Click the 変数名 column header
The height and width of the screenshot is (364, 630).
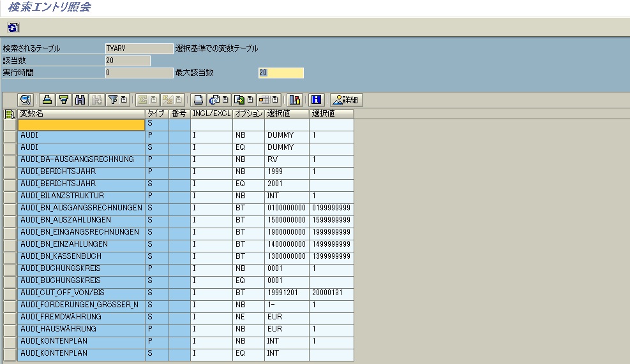click(x=81, y=113)
